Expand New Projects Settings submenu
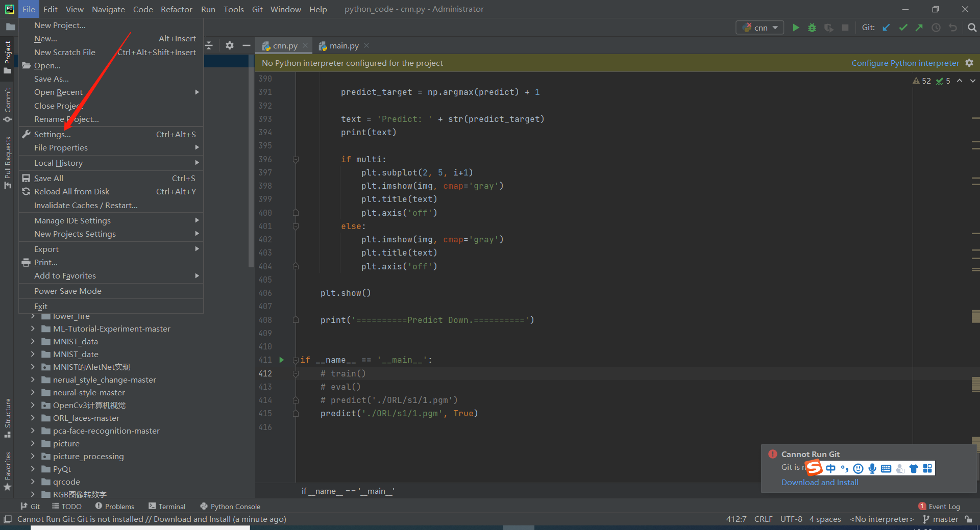Viewport: 980px width, 530px height. coord(111,234)
